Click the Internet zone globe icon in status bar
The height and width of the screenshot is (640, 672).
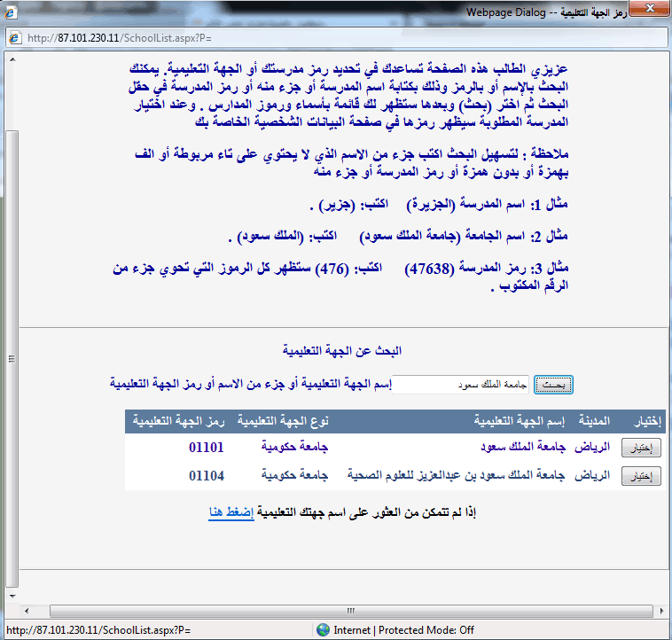[323, 629]
